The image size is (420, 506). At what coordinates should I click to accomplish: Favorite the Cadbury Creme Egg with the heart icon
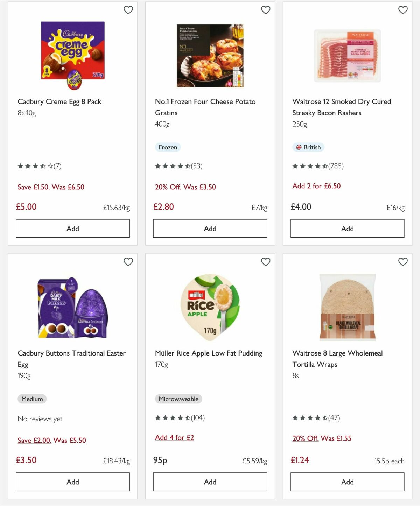[x=128, y=10]
